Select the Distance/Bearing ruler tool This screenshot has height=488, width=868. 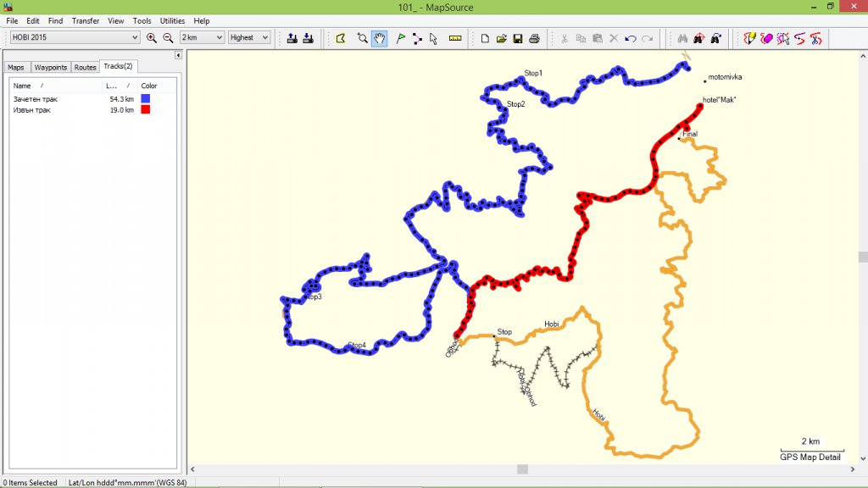pos(455,38)
